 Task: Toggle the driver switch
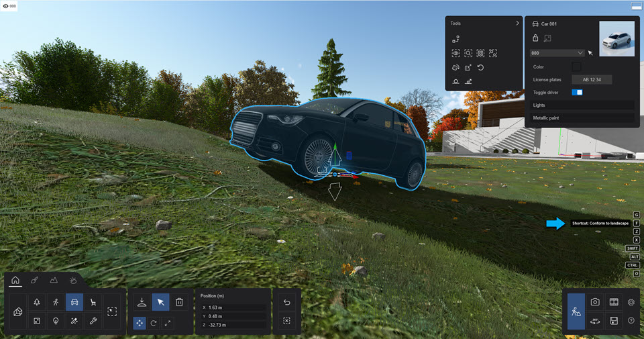coord(577,92)
